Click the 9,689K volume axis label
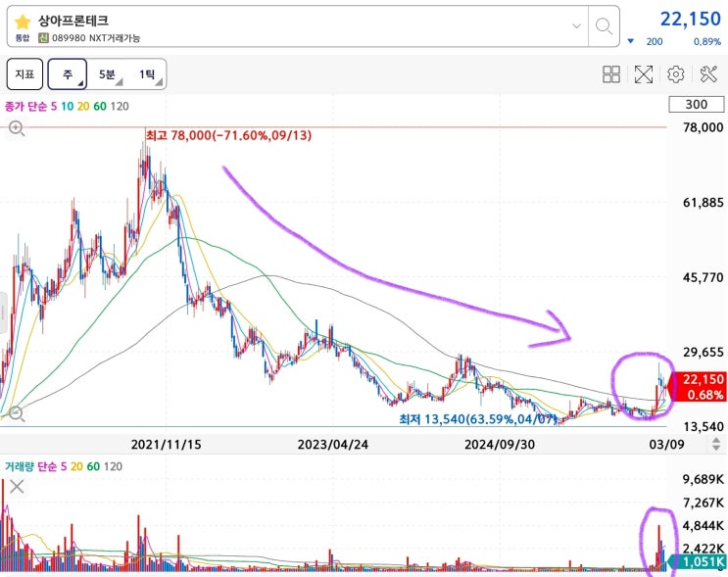728x577 pixels. point(703,479)
